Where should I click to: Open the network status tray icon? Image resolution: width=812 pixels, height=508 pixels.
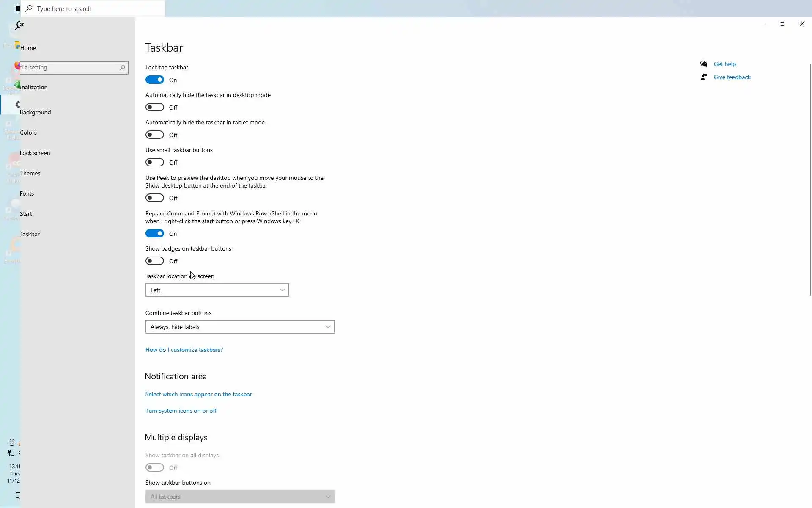(12, 453)
